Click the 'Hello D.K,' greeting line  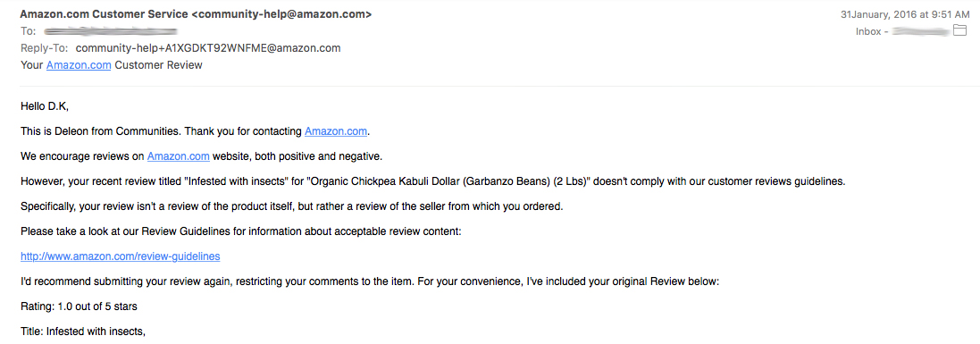point(45,106)
